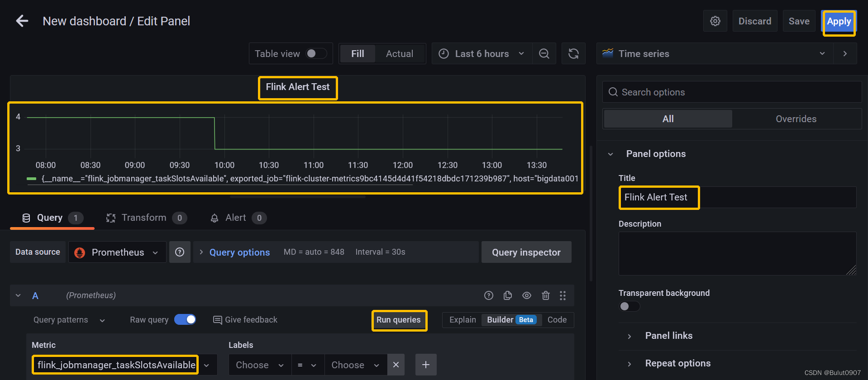Click the clock icon in the time picker

[444, 54]
